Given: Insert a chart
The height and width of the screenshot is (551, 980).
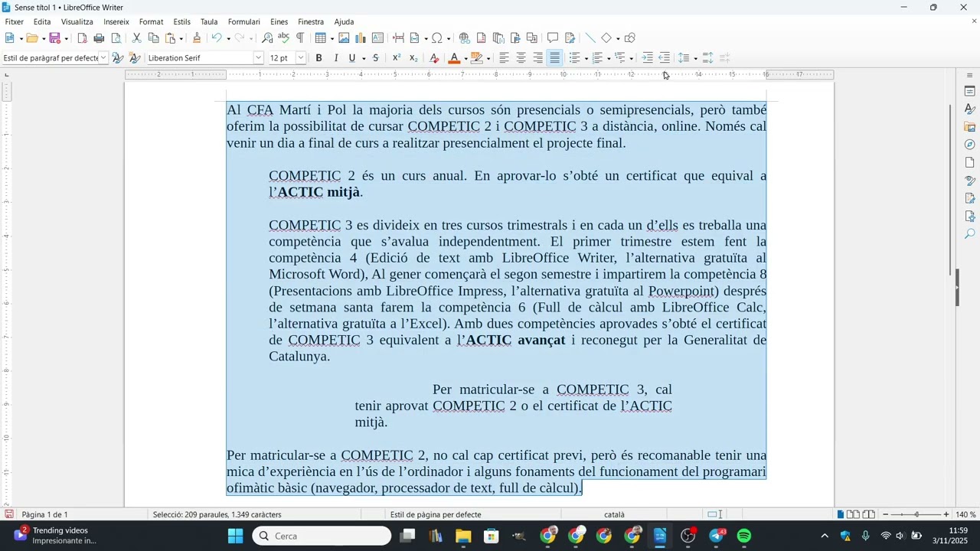Looking at the screenshot, I should (361, 38).
